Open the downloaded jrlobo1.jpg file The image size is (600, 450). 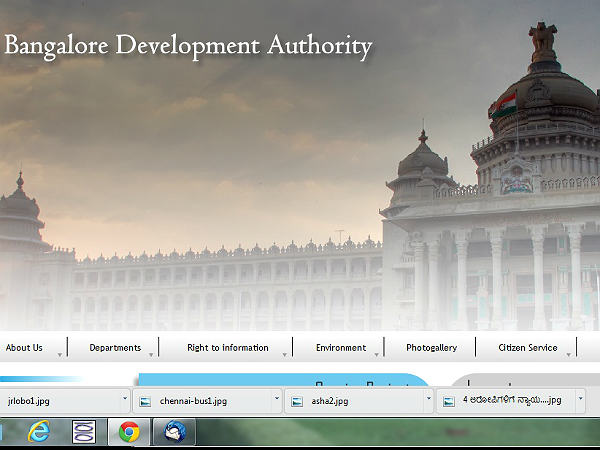(x=28, y=401)
